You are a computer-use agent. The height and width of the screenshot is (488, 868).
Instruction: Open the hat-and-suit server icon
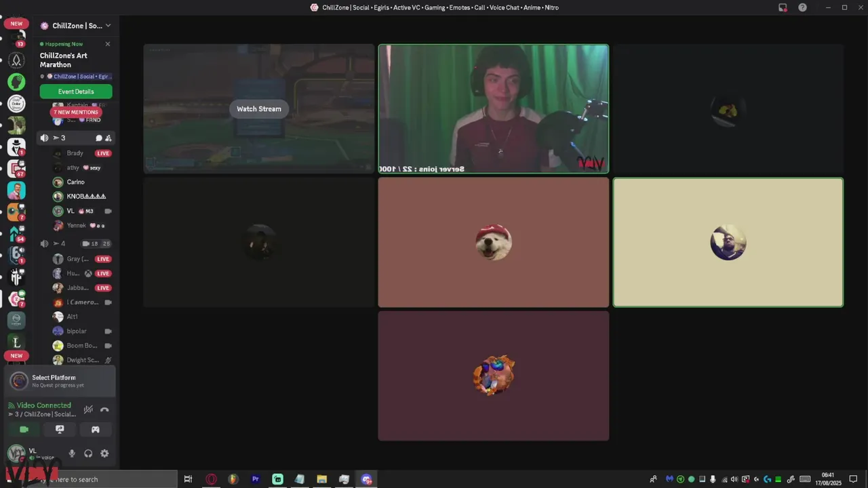point(16,147)
